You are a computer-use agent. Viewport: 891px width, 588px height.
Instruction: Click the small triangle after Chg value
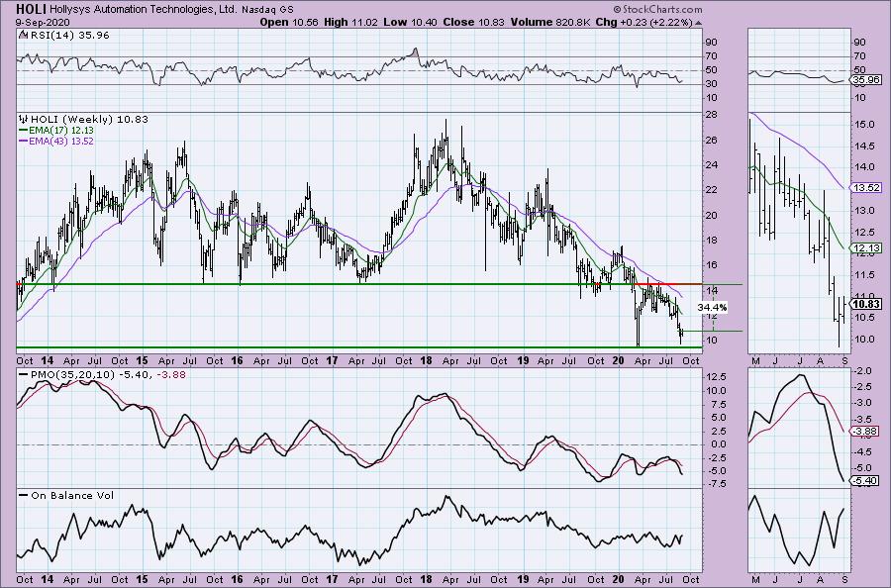coord(698,23)
